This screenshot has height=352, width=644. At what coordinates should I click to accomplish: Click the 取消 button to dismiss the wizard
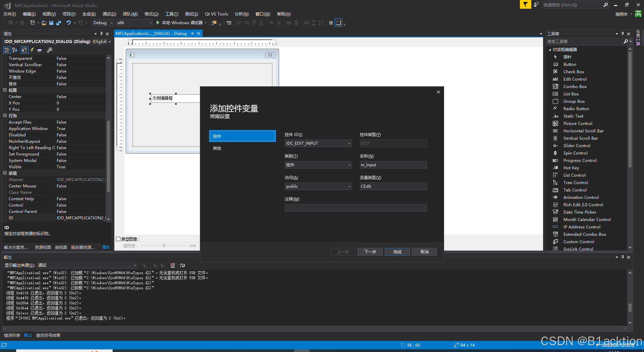(424, 252)
